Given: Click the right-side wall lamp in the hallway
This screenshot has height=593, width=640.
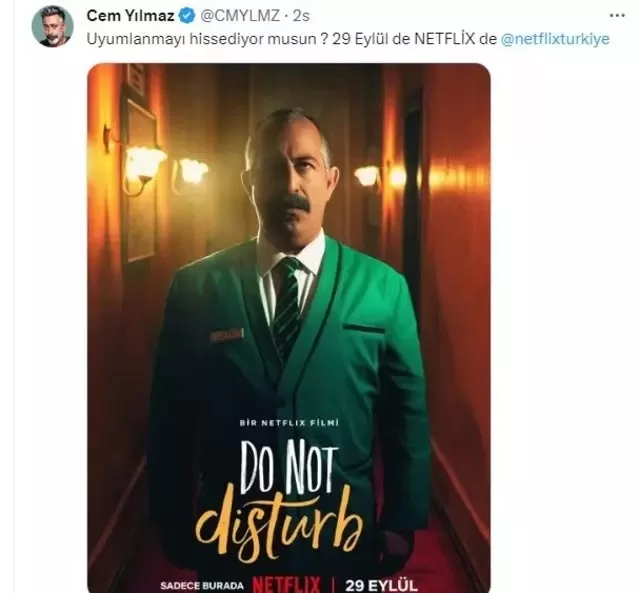Looking at the screenshot, I should coord(367,175).
